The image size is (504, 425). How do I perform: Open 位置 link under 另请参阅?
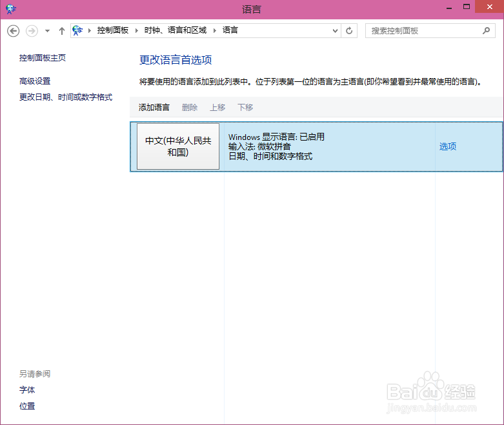pos(27,406)
